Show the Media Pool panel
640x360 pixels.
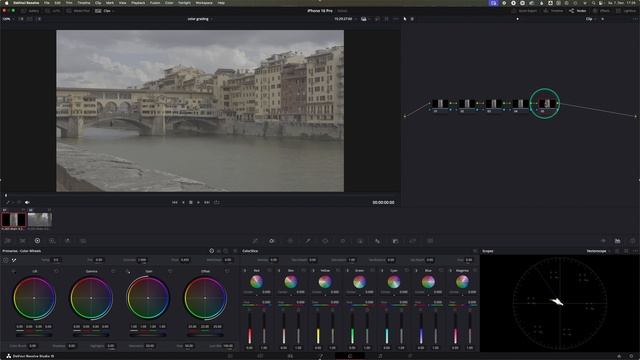78,11
